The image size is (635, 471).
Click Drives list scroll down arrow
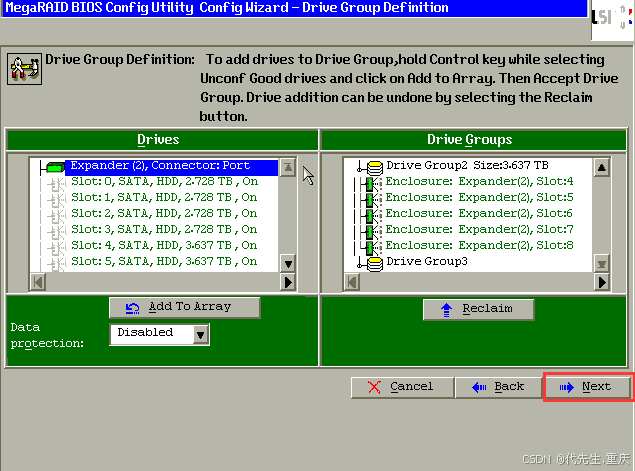(288, 264)
